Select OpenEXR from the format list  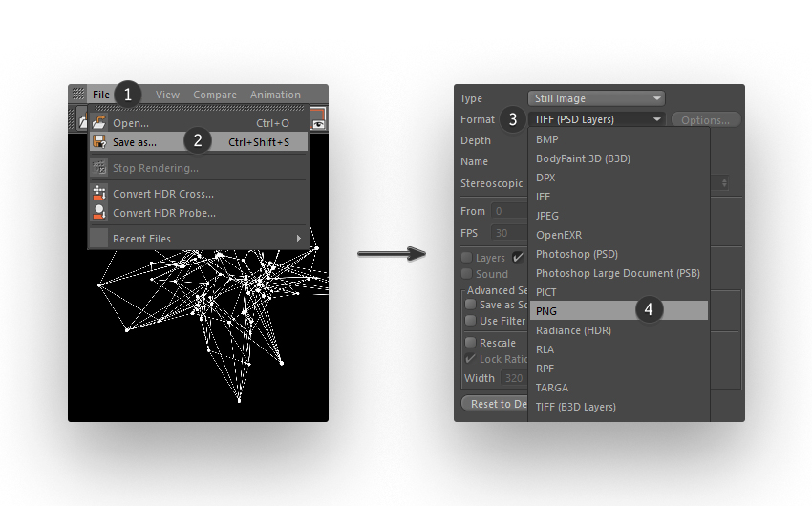pos(619,235)
